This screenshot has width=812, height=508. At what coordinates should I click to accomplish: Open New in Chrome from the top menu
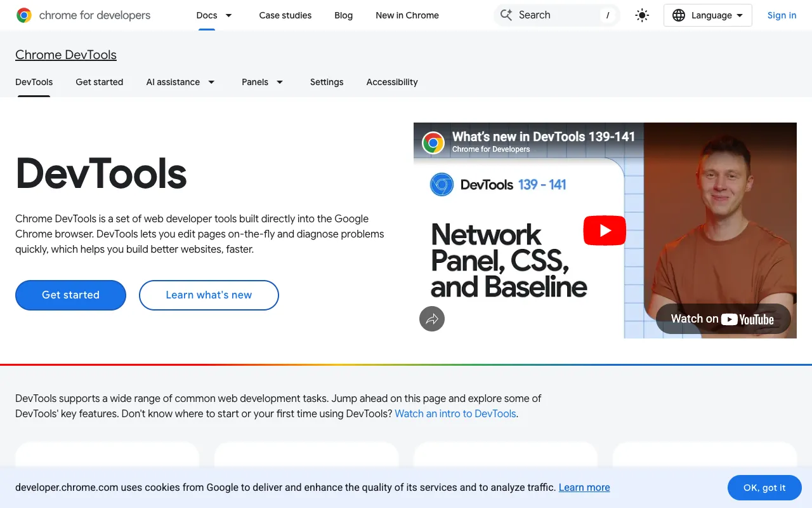(407, 15)
